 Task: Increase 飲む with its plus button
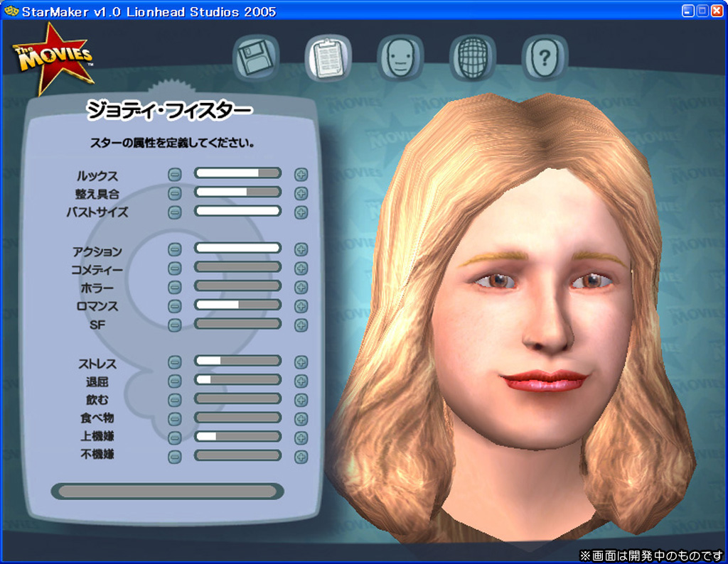tap(301, 400)
